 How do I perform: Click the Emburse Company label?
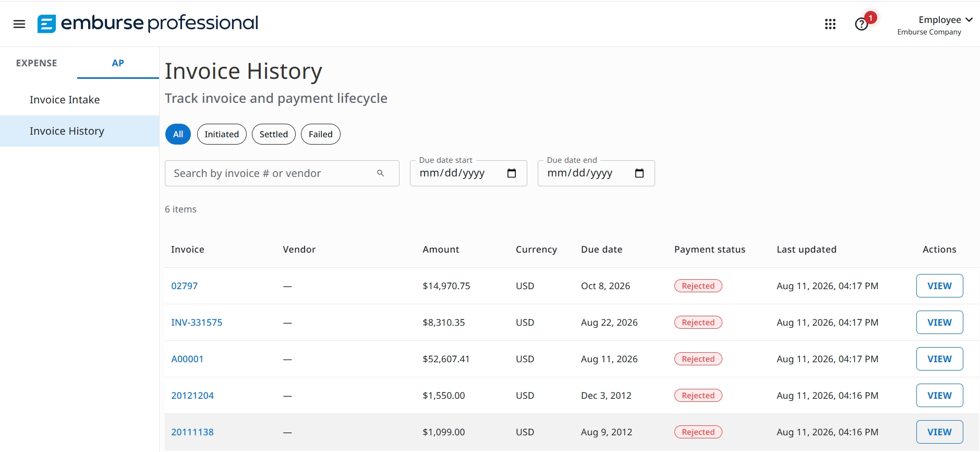[x=929, y=32]
